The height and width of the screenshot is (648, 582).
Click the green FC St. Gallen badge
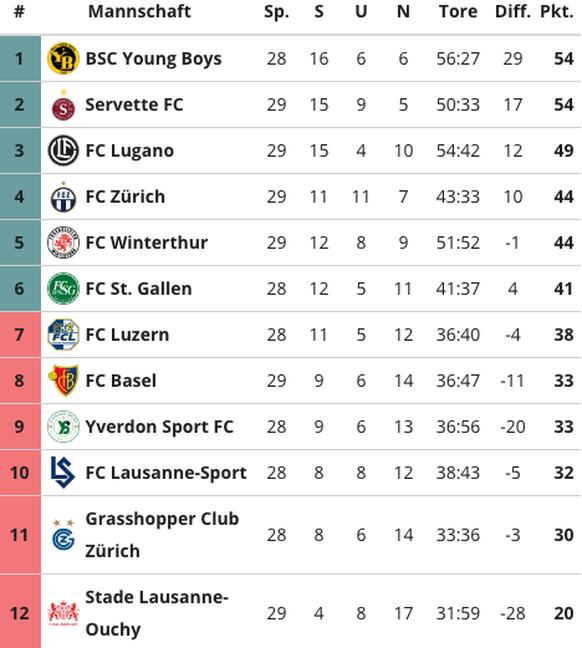pos(63,288)
